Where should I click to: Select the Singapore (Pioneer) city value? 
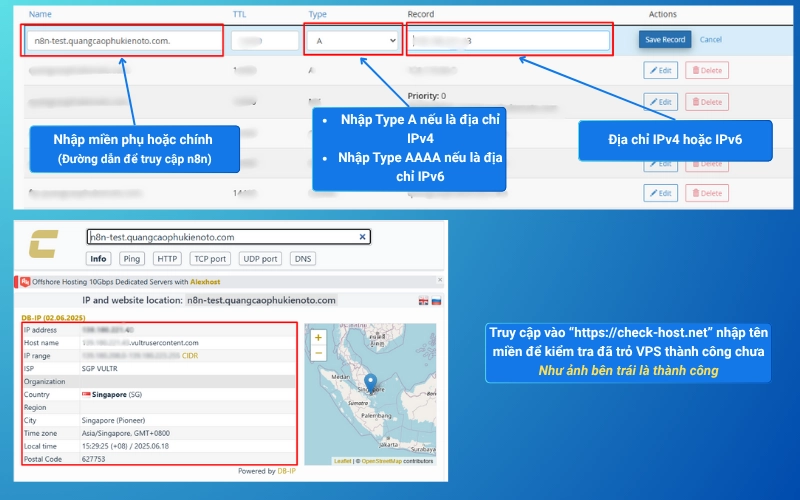(x=113, y=420)
